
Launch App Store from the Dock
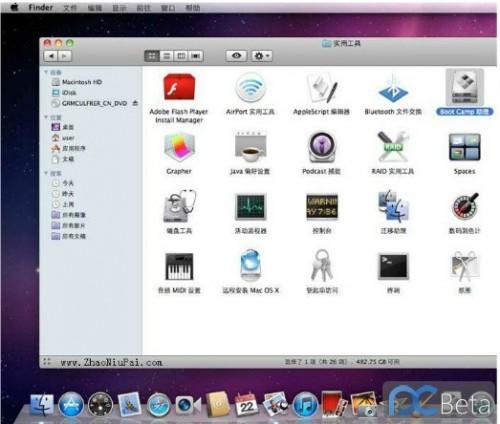tap(71, 404)
